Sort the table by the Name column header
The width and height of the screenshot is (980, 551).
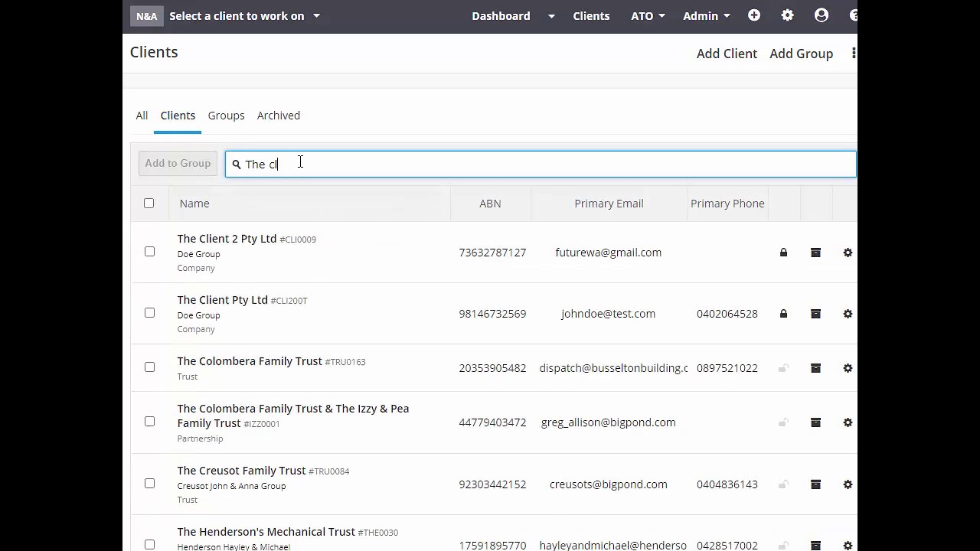[194, 204]
